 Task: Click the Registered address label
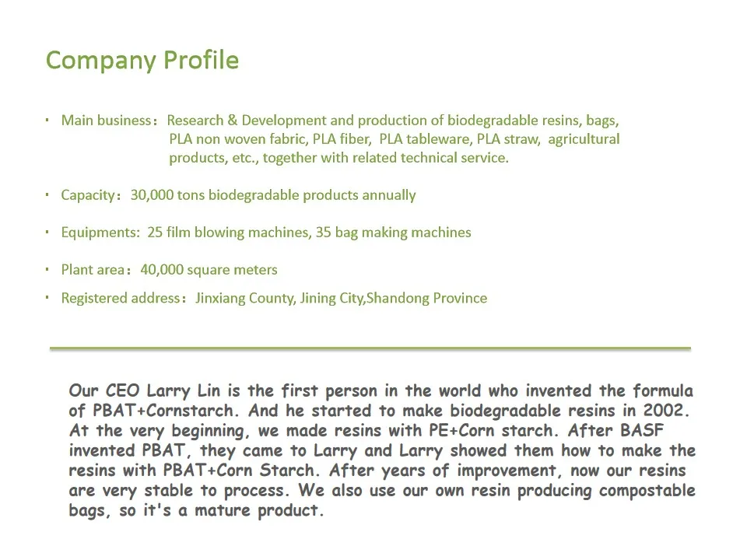click(121, 298)
